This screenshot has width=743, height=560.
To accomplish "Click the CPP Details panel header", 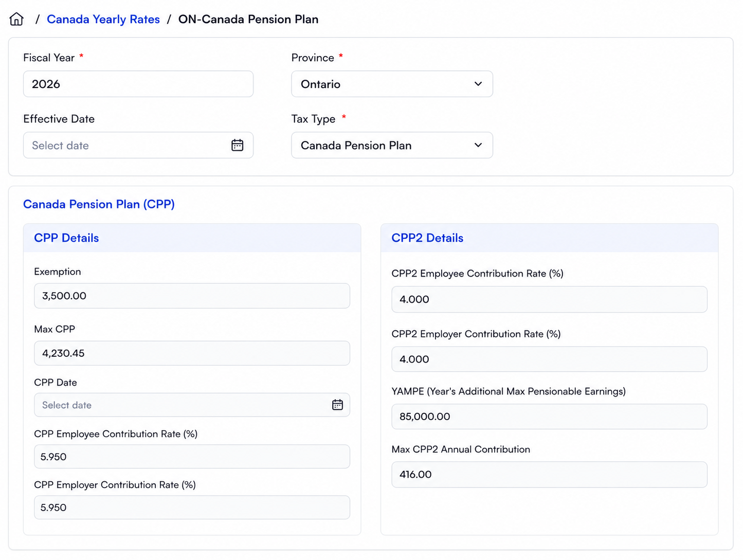I will pyautogui.click(x=192, y=238).
